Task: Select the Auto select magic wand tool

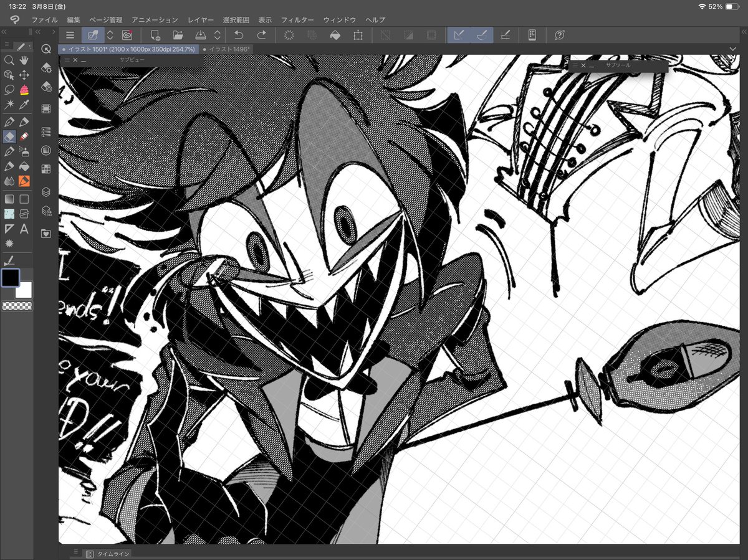Action: (x=9, y=104)
